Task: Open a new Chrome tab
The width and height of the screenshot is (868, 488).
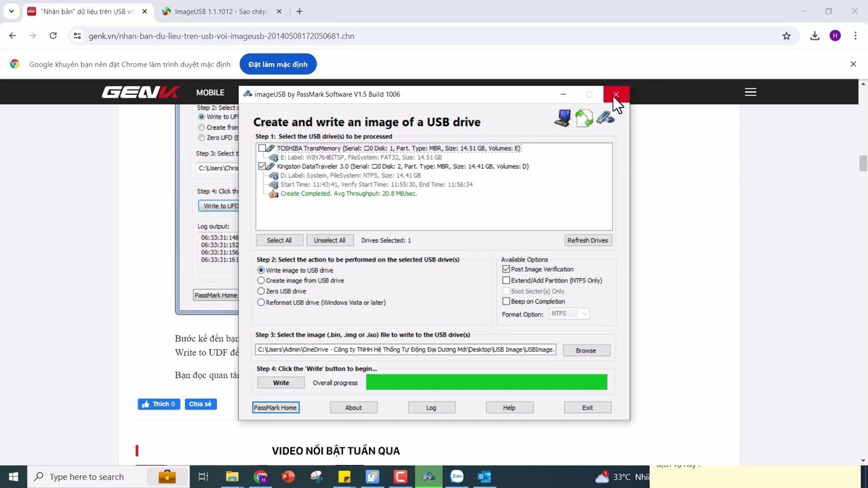Action: (x=299, y=12)
